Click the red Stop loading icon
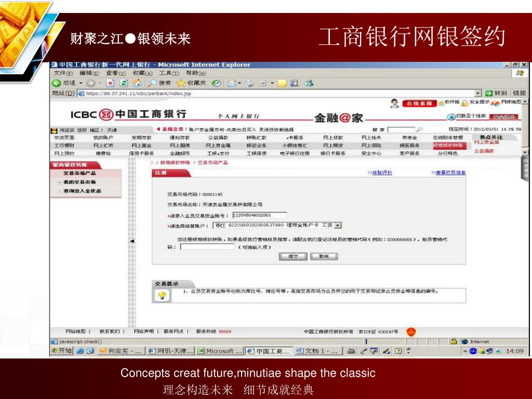 pyautogui.click(x=110, y=83)
